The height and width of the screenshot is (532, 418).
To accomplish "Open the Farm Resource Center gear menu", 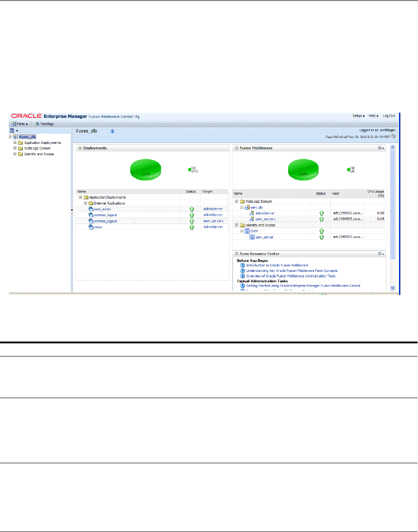I will (x=381, y=253).
